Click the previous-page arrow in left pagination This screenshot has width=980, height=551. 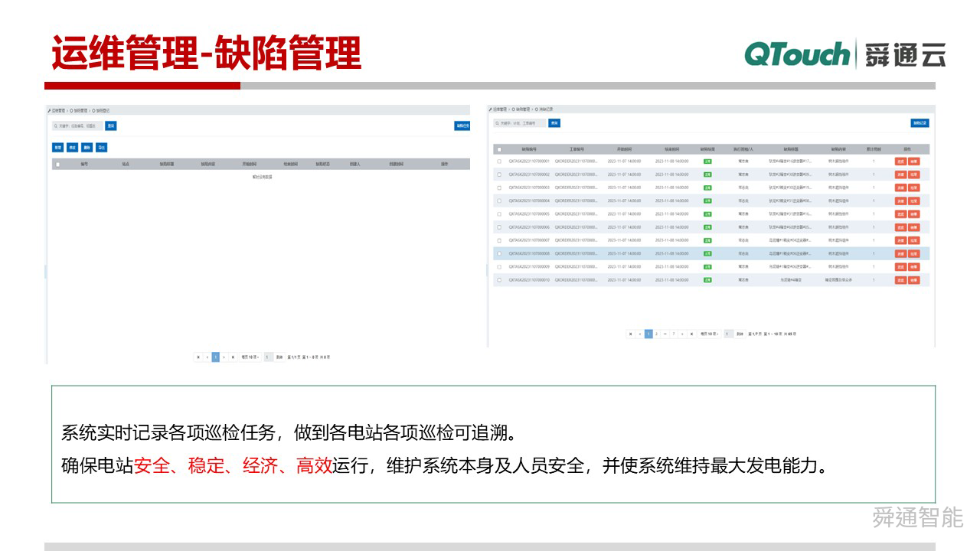[x=207, y=357]
